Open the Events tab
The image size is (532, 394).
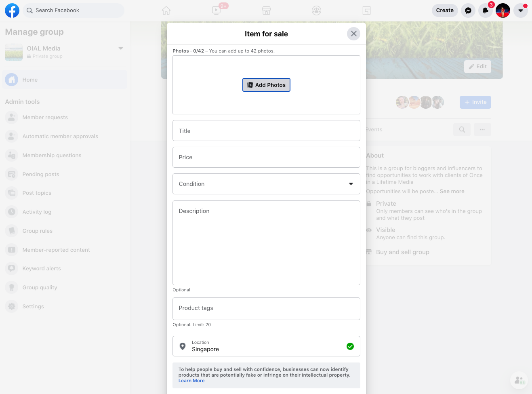click(x=374, y=130)
